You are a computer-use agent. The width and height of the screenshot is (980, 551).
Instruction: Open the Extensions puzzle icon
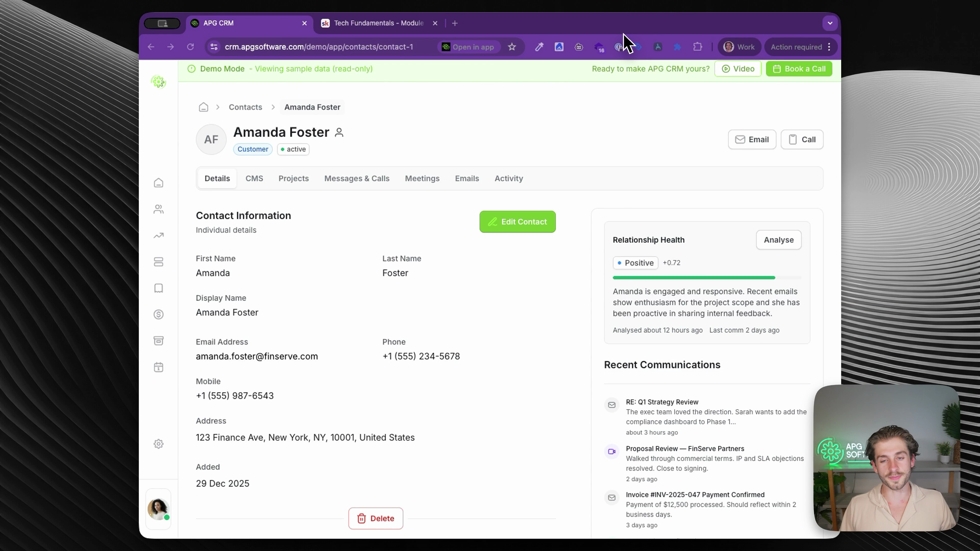[697, 47]
